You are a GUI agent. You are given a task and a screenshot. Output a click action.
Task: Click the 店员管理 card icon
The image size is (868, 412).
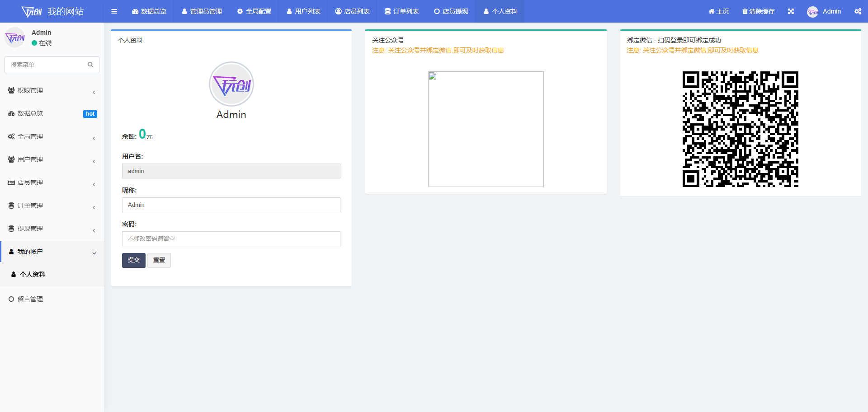click(11, 183)
